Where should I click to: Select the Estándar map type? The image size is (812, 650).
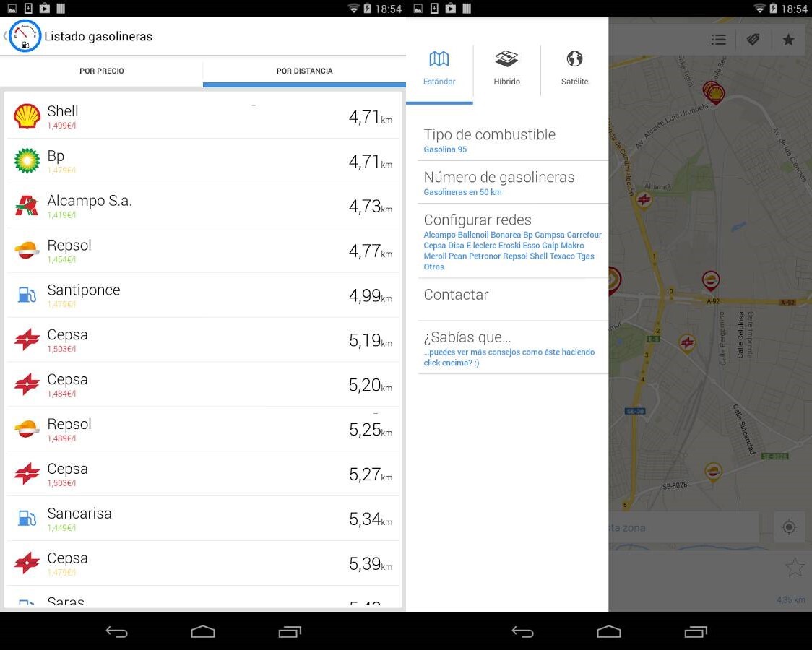439,69
